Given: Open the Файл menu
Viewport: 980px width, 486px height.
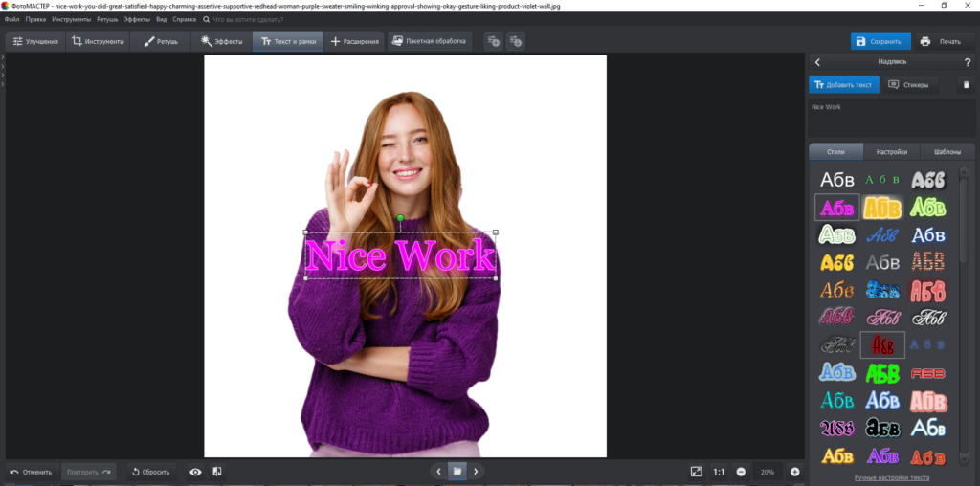Looking at the screenshot, I should click(x=11, y=19).
